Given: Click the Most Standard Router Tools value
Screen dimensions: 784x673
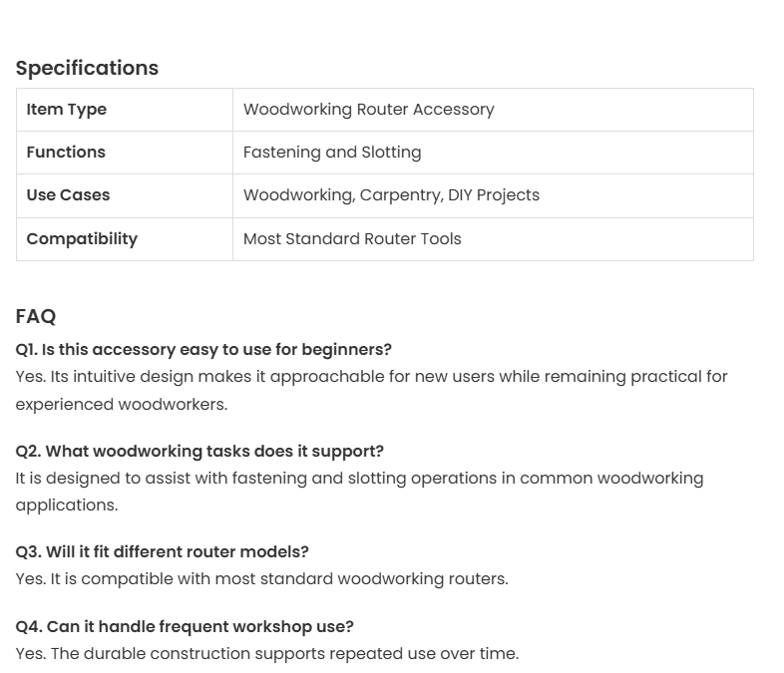Looking at the screenshot, I should (x=352, y=239).
